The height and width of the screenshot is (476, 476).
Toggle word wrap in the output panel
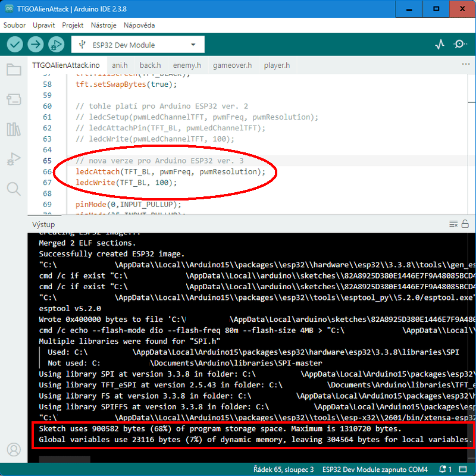point(453,224)
